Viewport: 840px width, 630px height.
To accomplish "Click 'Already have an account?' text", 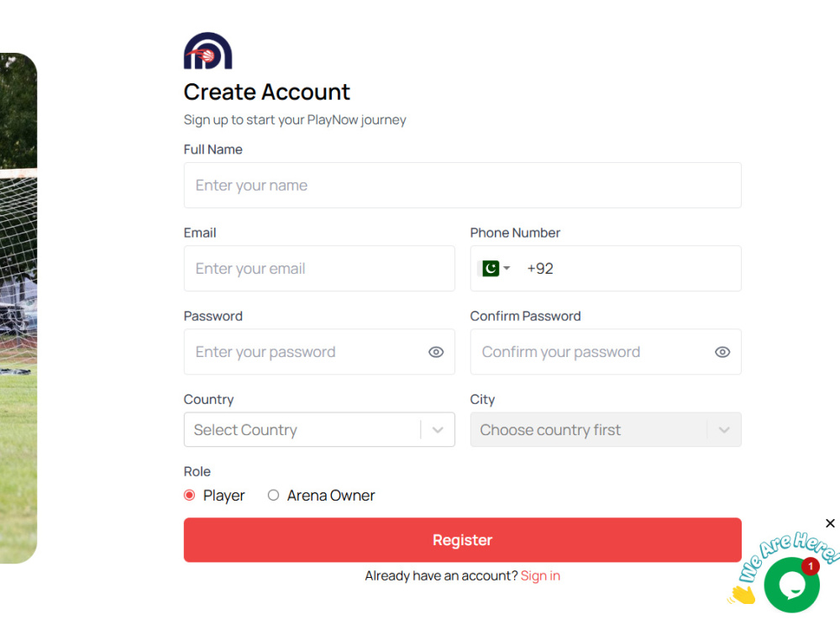I will (x=442, y=576).
